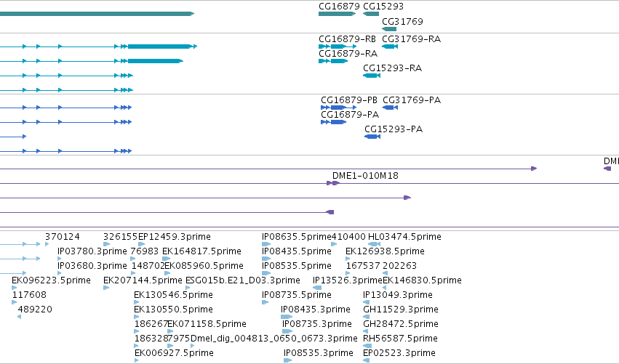This screenshot has width=619, height=364.
Task: Select the CG16879-PA protein label
Action: [350, 115]
